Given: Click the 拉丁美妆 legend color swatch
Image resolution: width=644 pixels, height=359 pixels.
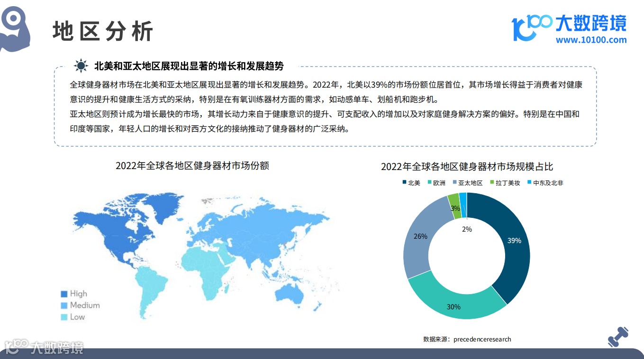Looking at the screenshot, I should click(492, 183).
